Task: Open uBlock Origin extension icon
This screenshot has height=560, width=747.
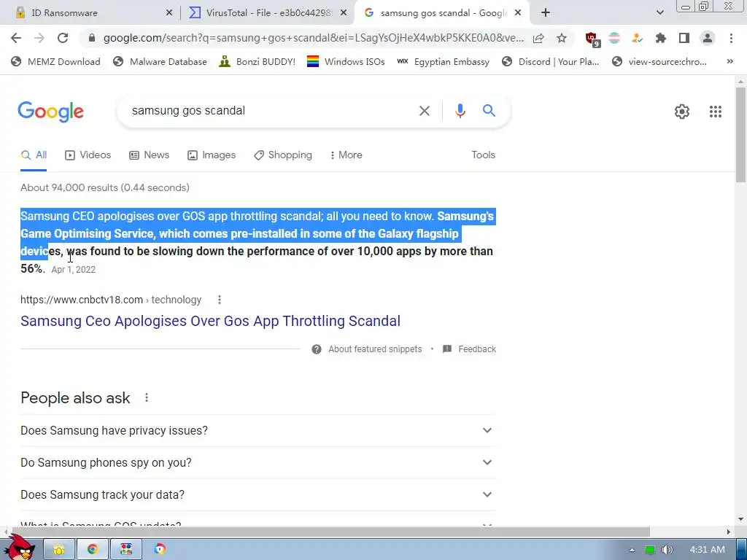Action: point(592,39)
